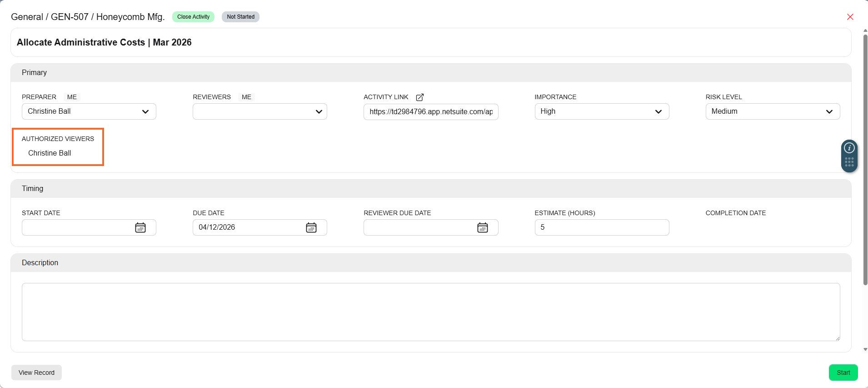Open the Reviewer Due Date calendar picker
The height and width of the screenshot is (388, 868).
[482, 227]
